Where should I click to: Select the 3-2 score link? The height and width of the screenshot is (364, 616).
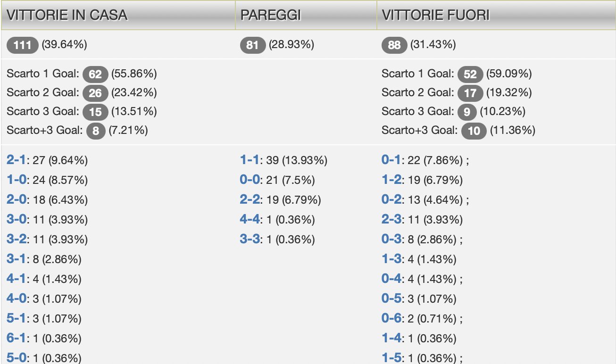(x=17, y=240)
